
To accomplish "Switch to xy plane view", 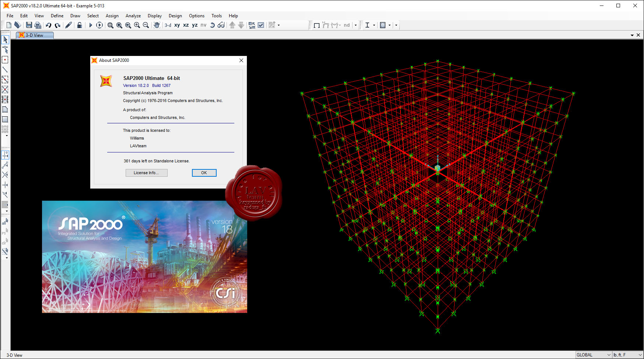I will [177, 25].
